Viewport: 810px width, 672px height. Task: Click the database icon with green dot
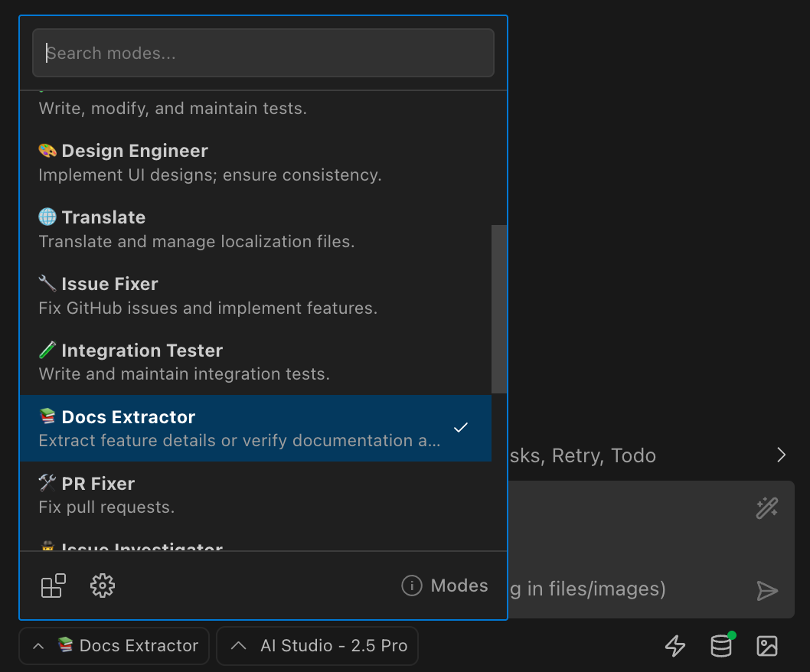pos(720,647)
